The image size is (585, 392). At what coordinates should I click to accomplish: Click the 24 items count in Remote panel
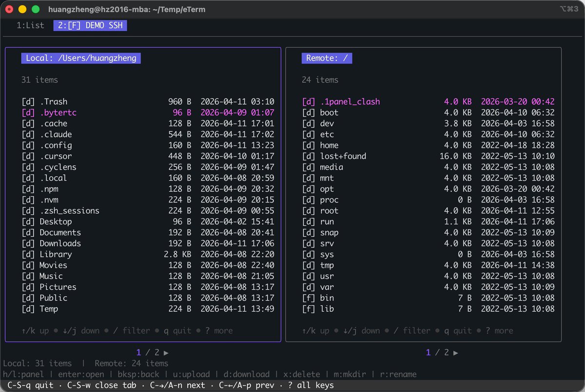320,80
